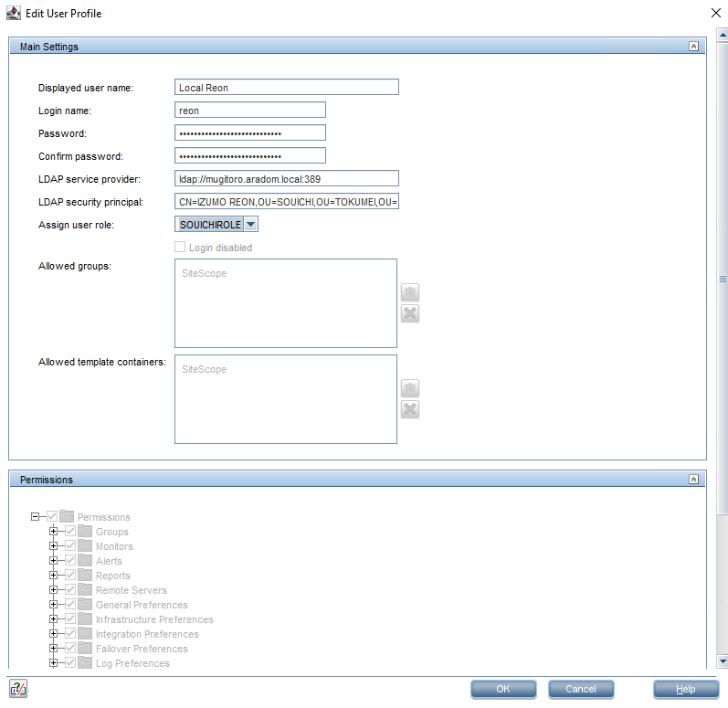The width and height of the screenshot is (728, 708).
Task: Click the Edit User Profile title icon
Action: point(14,13)
